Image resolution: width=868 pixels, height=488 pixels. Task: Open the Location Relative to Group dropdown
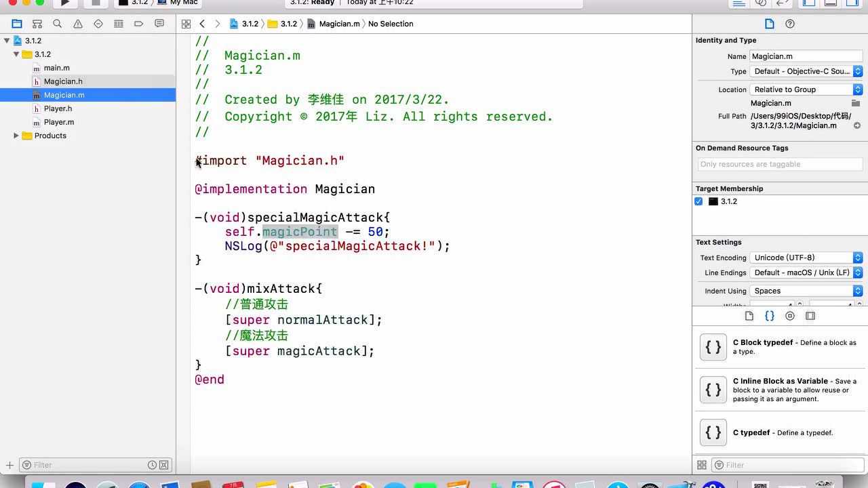coord(806,89)
